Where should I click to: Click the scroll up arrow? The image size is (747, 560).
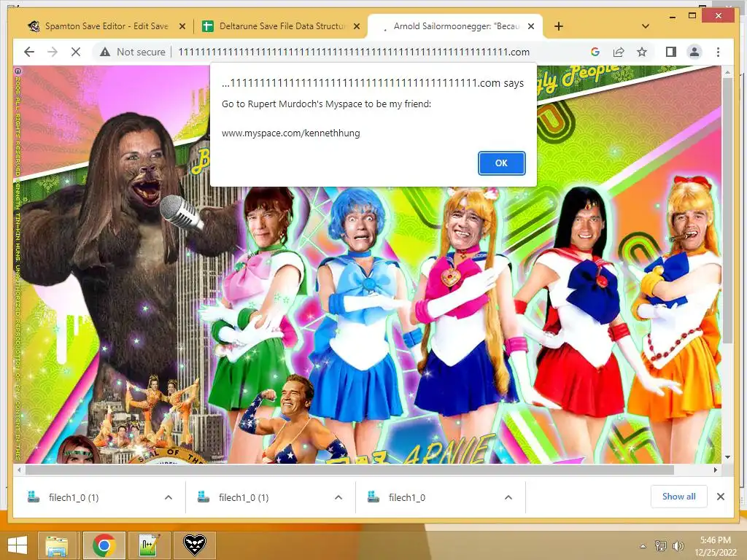727,72
